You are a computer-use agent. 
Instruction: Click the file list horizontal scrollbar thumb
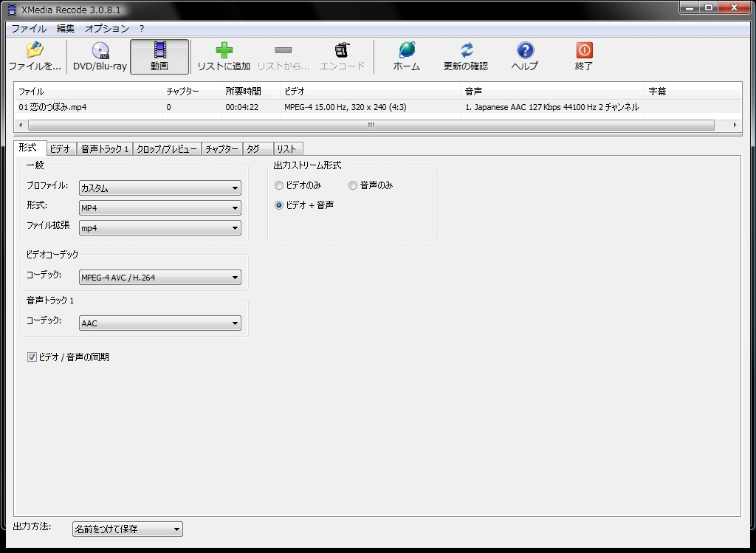point(371,126)
